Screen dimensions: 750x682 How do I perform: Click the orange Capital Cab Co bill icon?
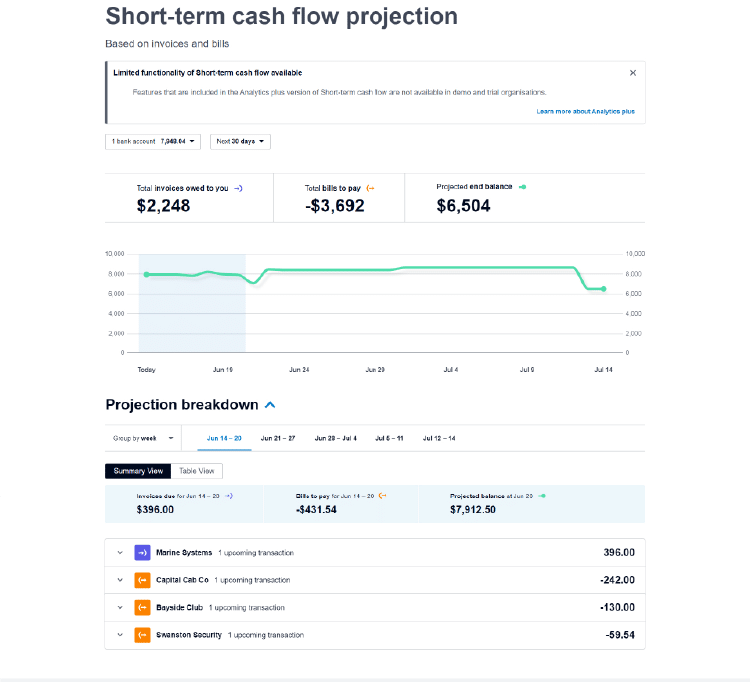pos(142,580)
